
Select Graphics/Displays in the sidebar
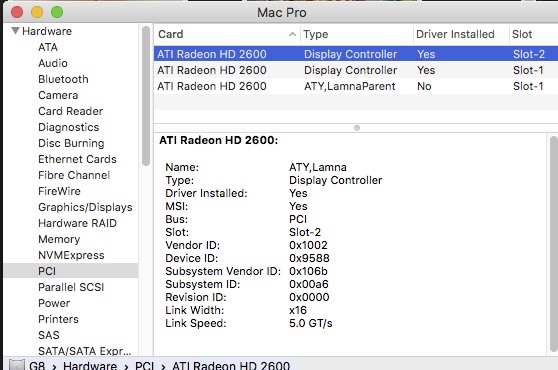pos(85,207)
